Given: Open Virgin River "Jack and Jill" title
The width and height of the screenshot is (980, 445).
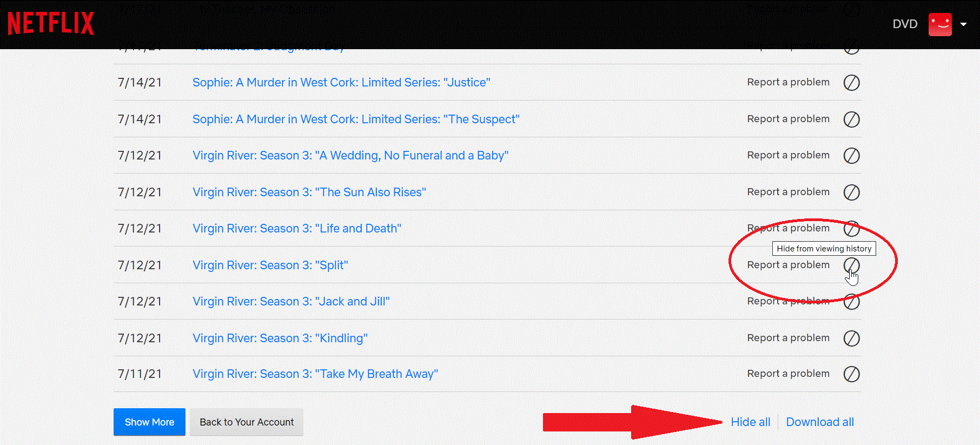Looking at the screenshot, I should tap(291, 302).
